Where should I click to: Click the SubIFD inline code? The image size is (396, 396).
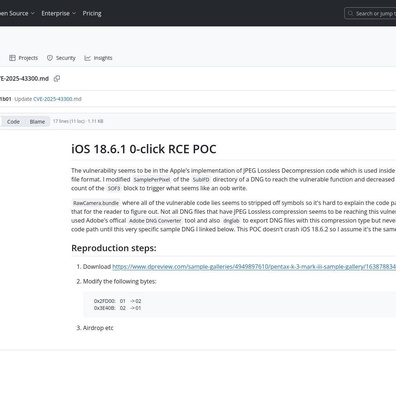pos(201,180)
